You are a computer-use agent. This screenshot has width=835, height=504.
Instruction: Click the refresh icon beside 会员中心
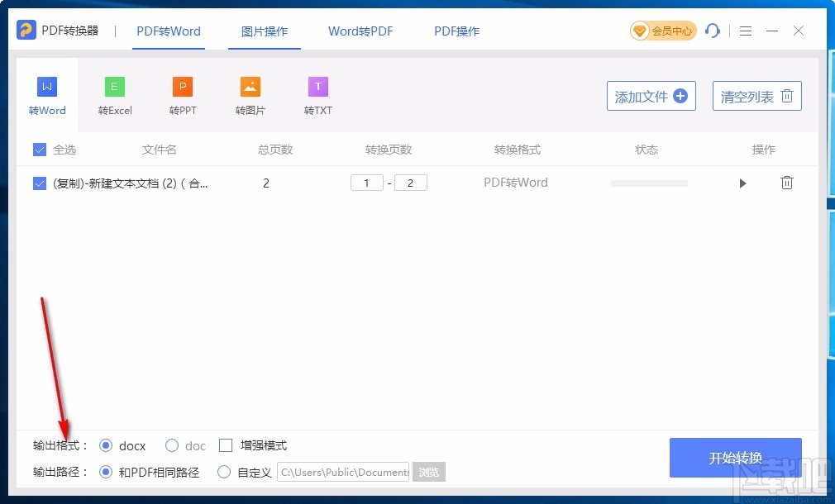coord(713,31)
